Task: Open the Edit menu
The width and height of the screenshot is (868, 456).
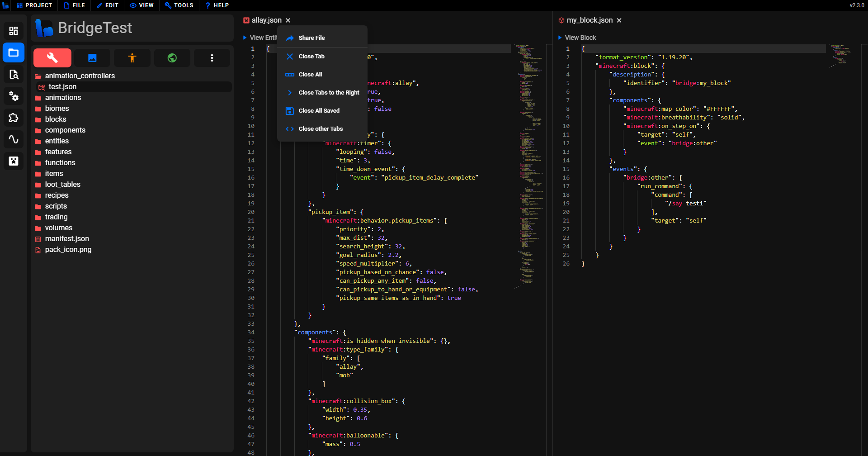Action: click(x=107, y=5)
